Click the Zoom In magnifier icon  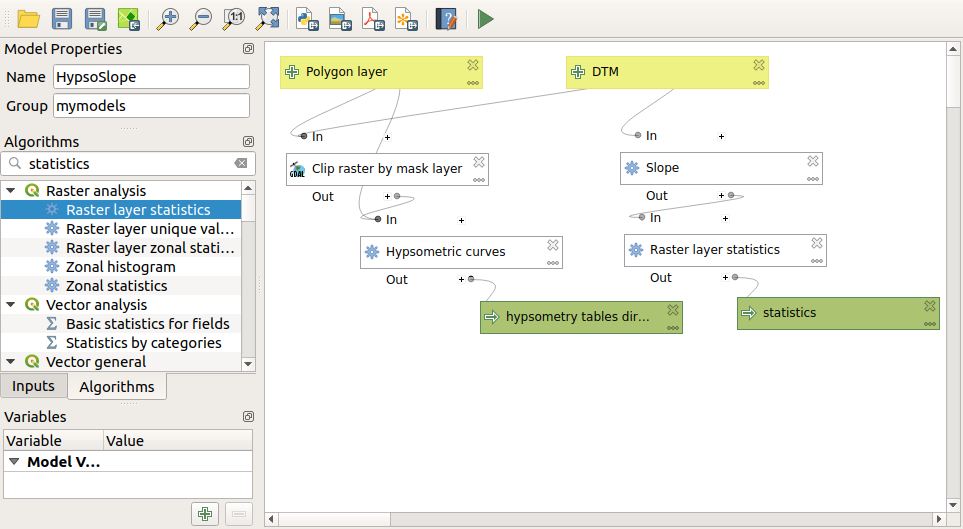click(169, 18)
